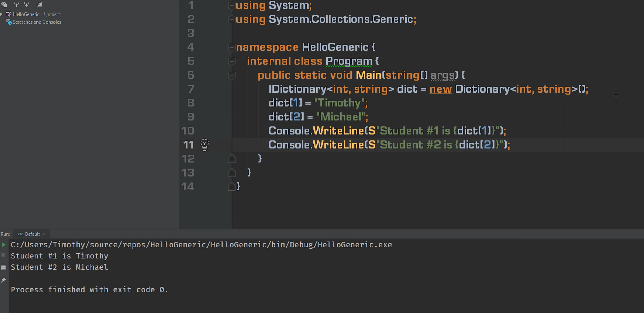Click the lightbulb quick-fix icon on line 11

click(x=204, y=145)
